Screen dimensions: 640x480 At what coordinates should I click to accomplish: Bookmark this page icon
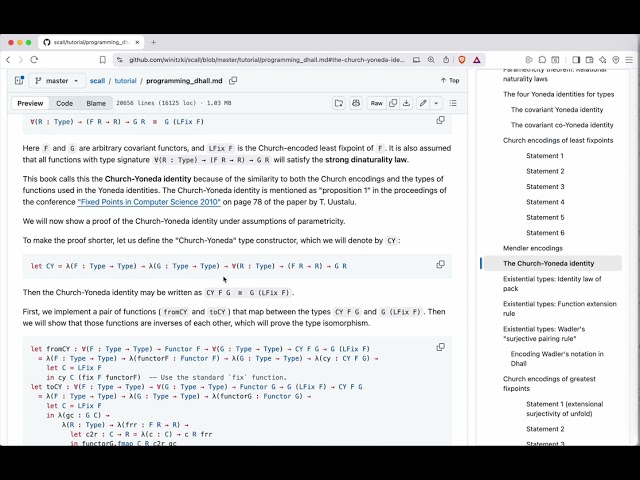(102, 60)
